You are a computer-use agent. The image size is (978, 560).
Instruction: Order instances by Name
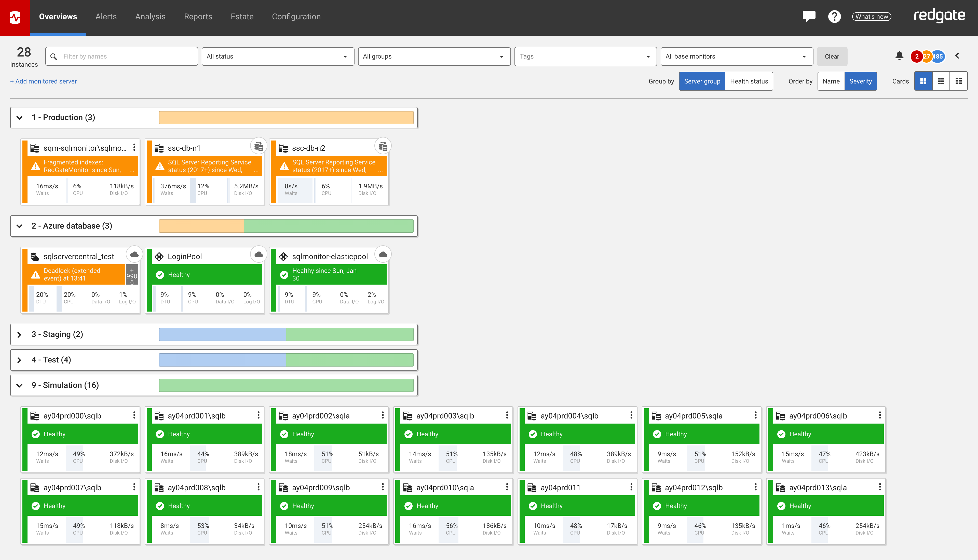831,81
